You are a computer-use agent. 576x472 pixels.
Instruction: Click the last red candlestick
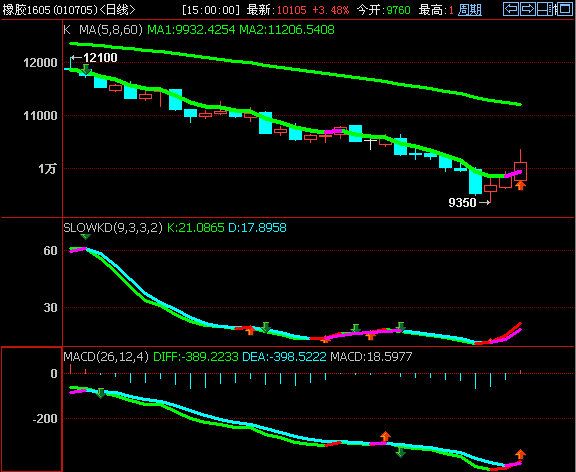521,169
